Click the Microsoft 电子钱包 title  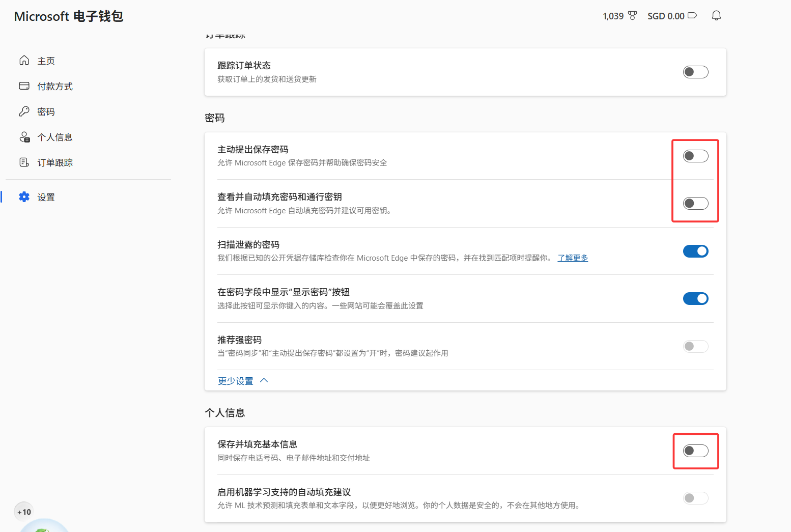coord(69,16)
